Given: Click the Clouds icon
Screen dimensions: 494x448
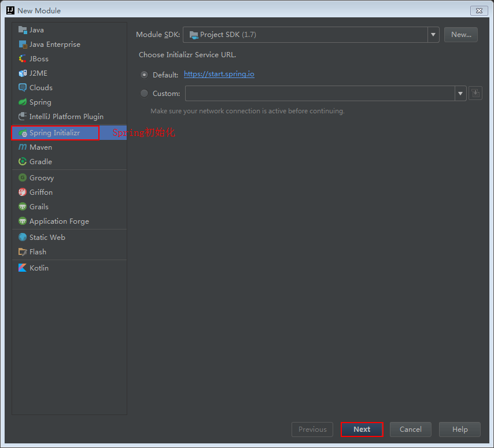Looking at the screenshot, I should point(23,87).
